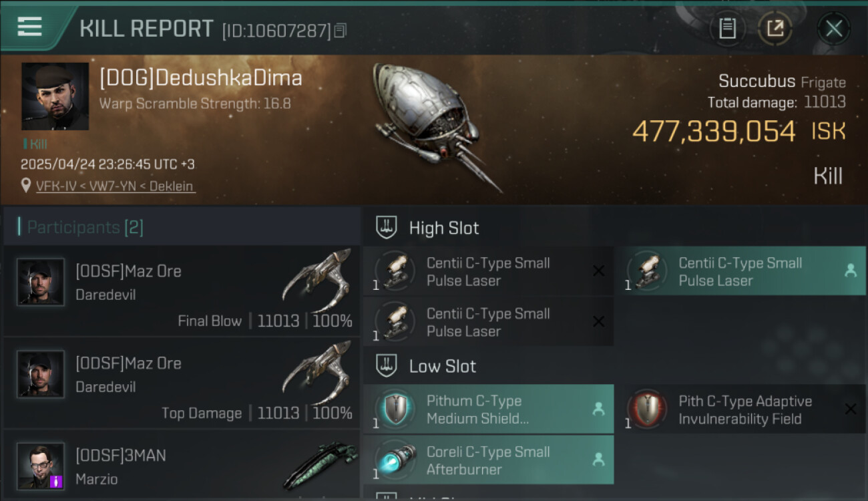
Task: View 3MAN's Marzio participant entry
Action: [182, 466]
